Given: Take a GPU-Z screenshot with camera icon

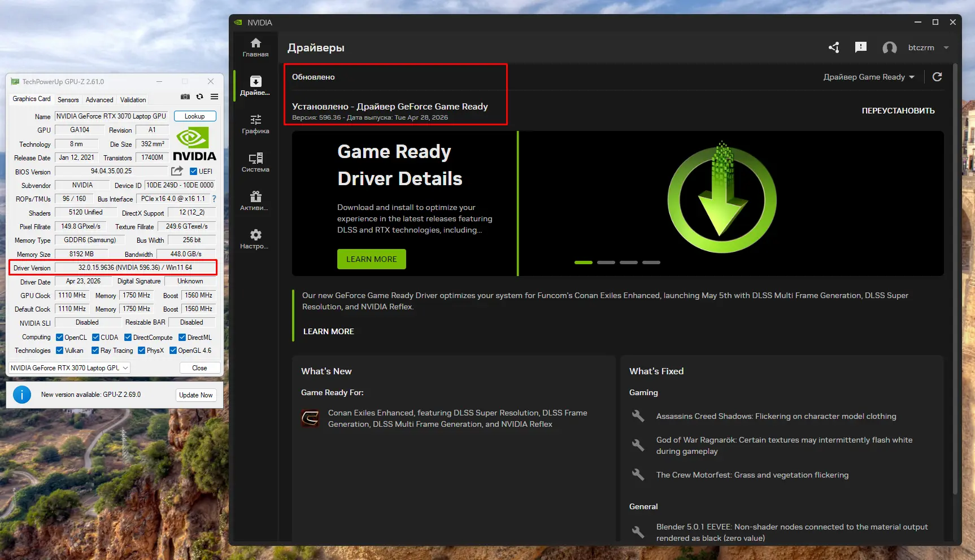Looking at the screenshot, I should click(185, 97).
